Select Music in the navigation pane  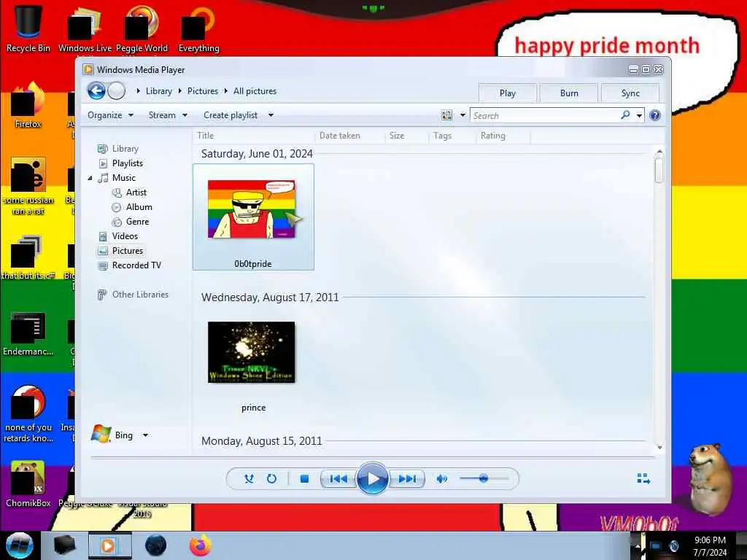click(124, 178)
